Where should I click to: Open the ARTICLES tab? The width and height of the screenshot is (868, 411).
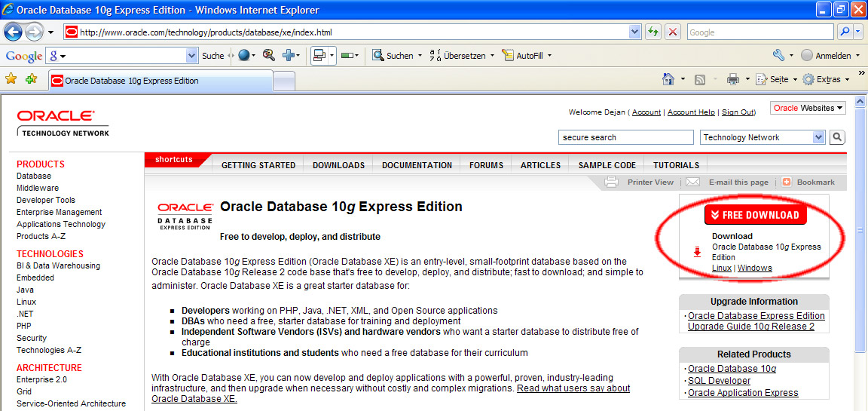(540, 165)
